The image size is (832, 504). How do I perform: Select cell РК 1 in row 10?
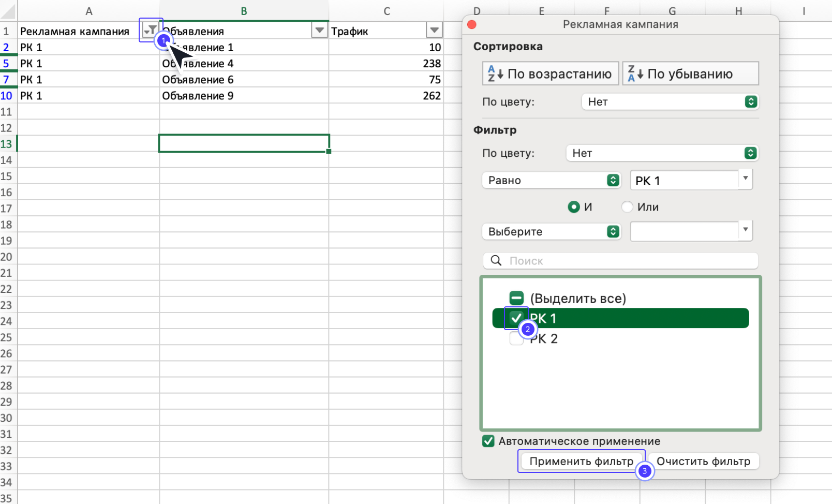[x=88, y=96]
